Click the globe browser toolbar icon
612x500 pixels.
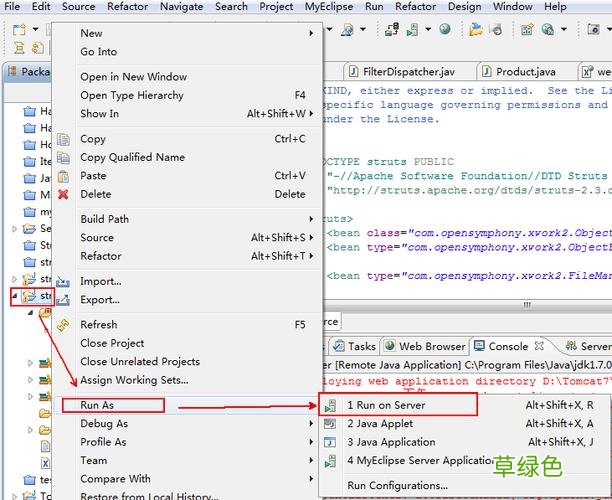(x=445, y=29)
